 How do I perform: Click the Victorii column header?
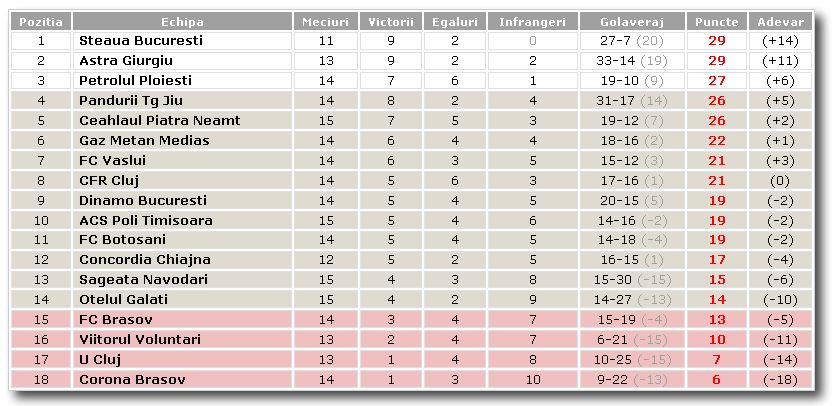tap(391, 22)
